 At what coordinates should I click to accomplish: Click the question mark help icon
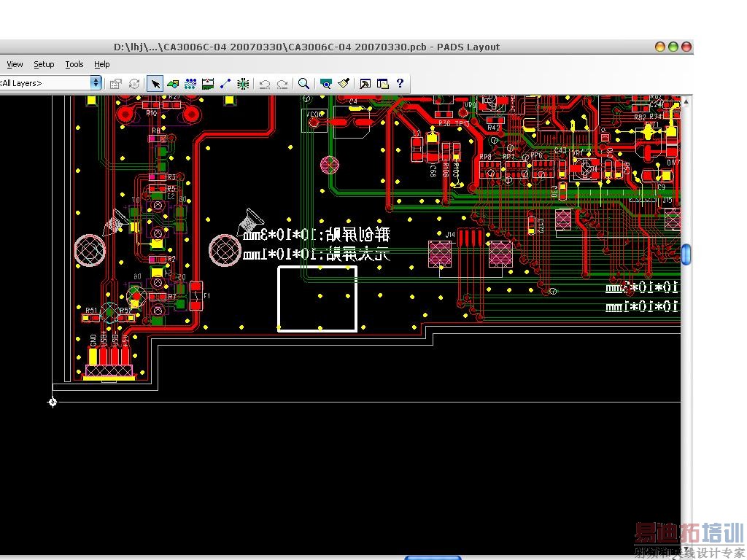click(400, 83)
